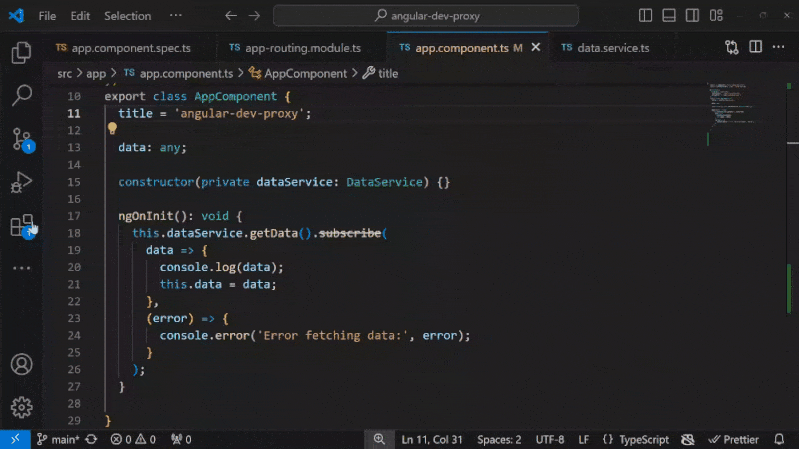
Task: Open the Search view in activity bar
Action: (x=21, y=96)
